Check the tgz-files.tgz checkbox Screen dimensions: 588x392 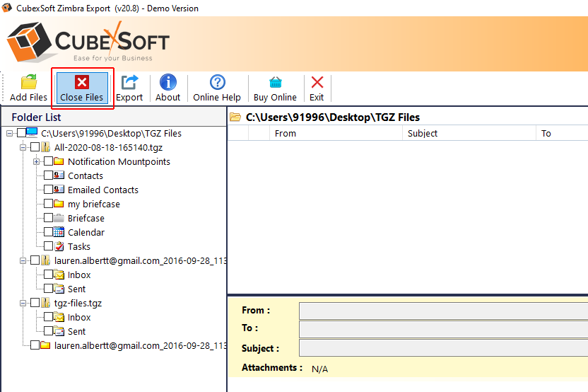[x=35, y=303]
